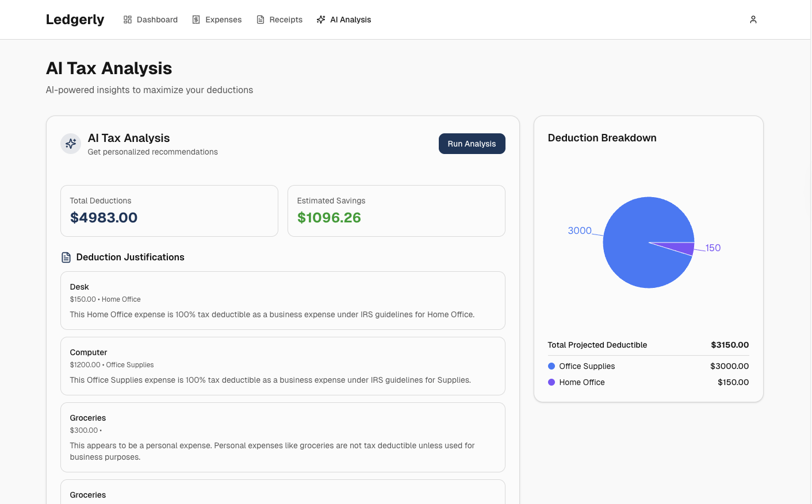The width and height of the screenshot is (812, 504).
Task: Click the Estimated Savings value
Action: pyautogui.click(x=329, y=217)
